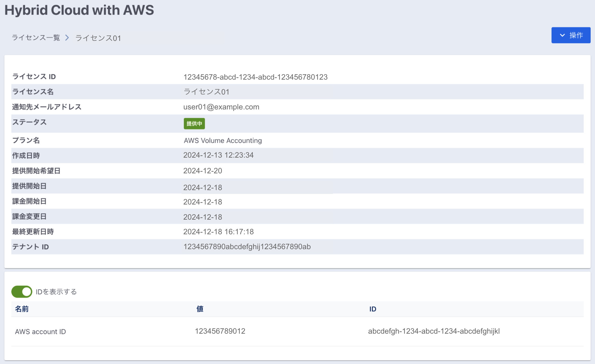The height and width of the screenshot is (364, 595).
Task: Click the Hybrid Cloud with AWS heading
Action: pyautogui.click(x=79, y=10)
